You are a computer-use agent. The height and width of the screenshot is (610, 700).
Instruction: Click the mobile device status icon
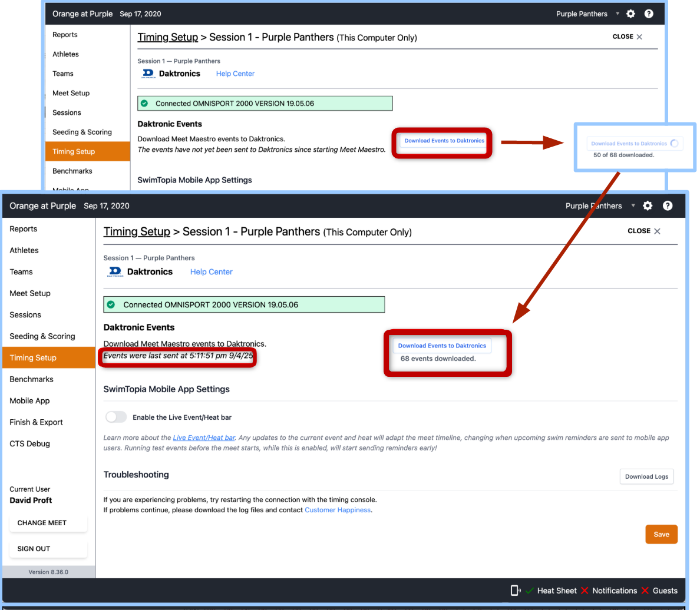tap(516, 591)
